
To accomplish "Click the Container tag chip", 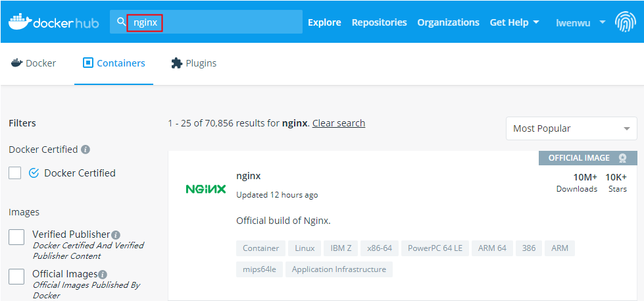I will tap(260, 248).
